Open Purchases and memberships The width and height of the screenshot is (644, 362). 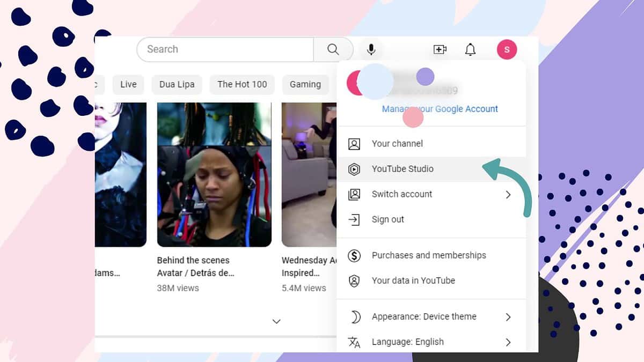431,255
